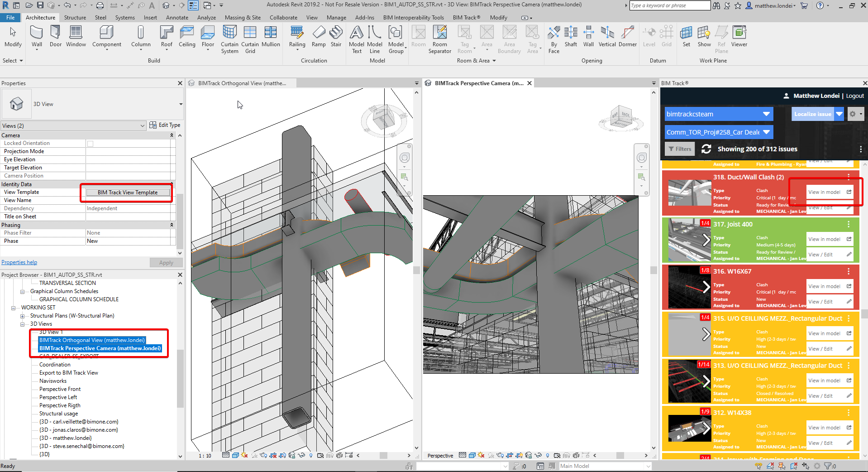
Task: Select the Wall tool in Build panel
Action: tap(37, 36)
